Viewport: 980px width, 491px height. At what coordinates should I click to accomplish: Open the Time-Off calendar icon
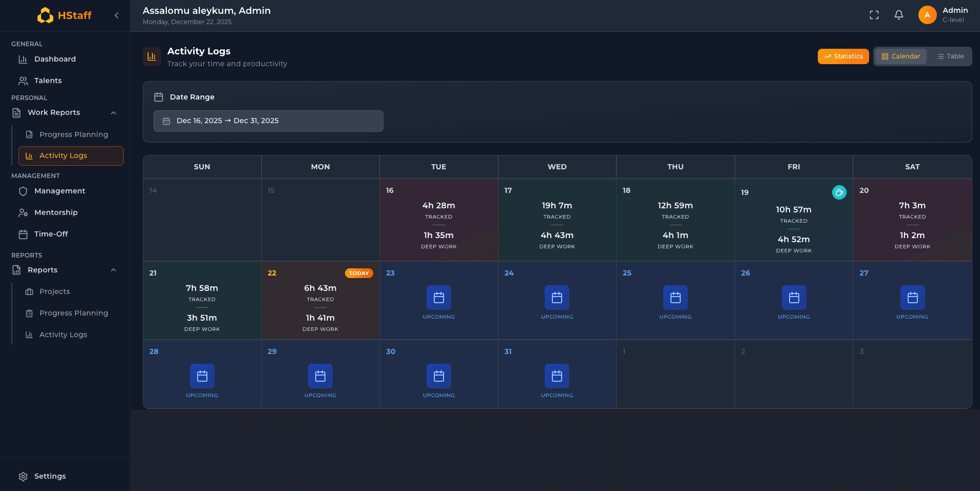click(23, 234)
